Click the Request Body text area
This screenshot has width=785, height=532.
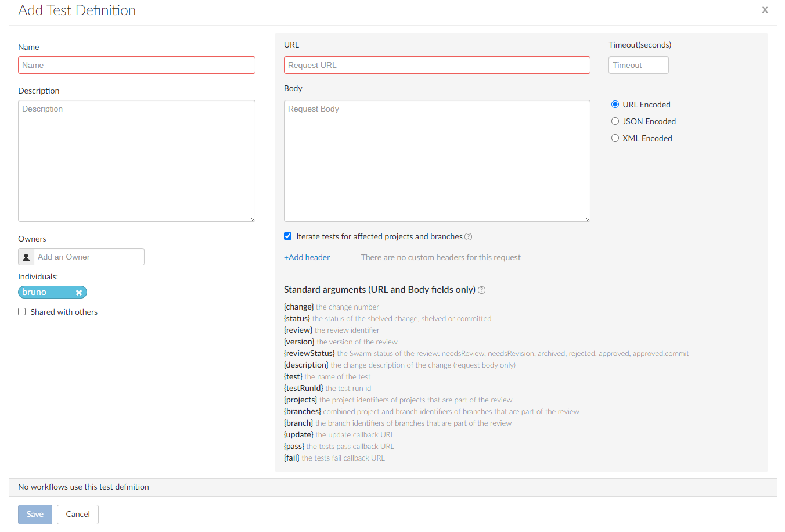(x=437, y=160)
